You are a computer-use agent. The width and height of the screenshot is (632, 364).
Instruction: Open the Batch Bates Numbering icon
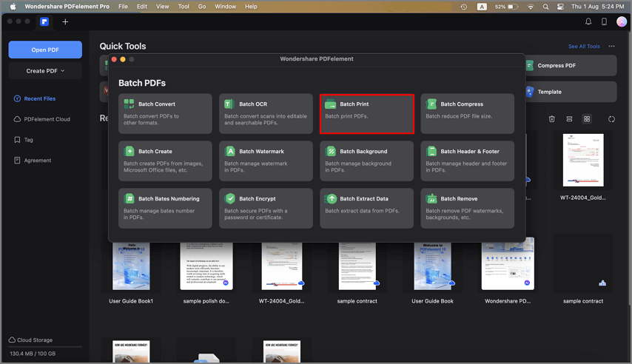[129, 198]
